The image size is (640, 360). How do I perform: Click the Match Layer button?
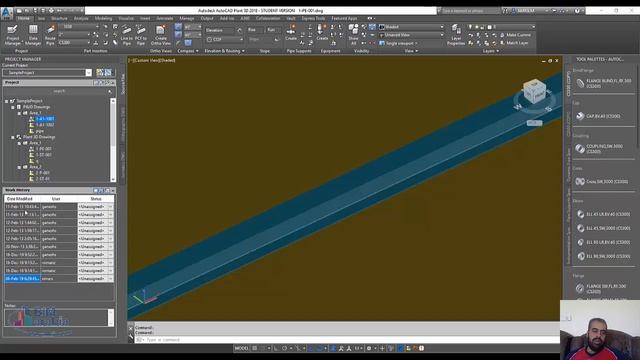(514, 43)
